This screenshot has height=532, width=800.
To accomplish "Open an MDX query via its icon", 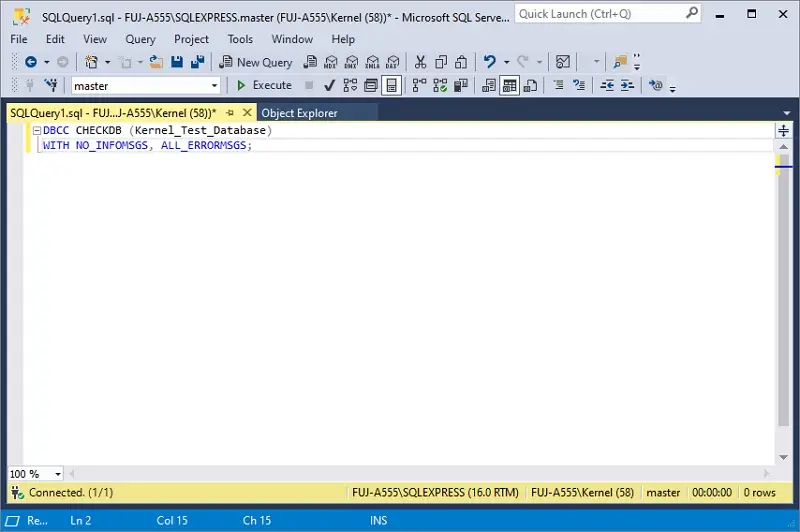I will 331,62.
